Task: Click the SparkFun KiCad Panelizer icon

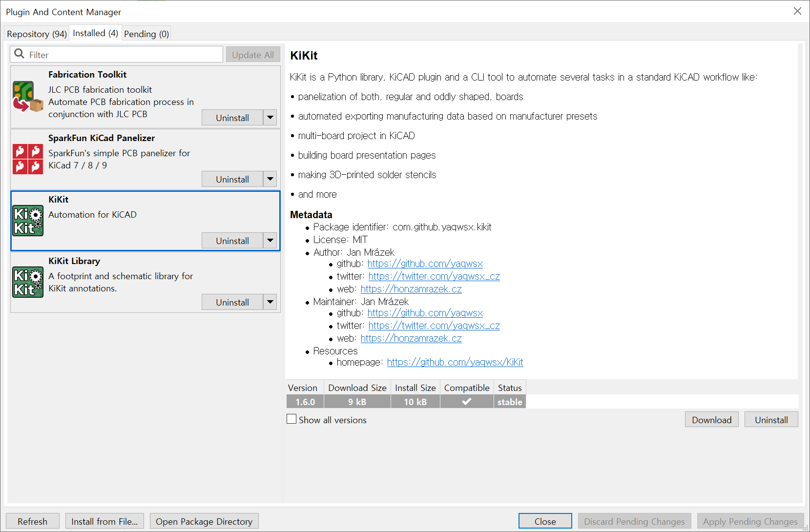Action: coord(27,159)
